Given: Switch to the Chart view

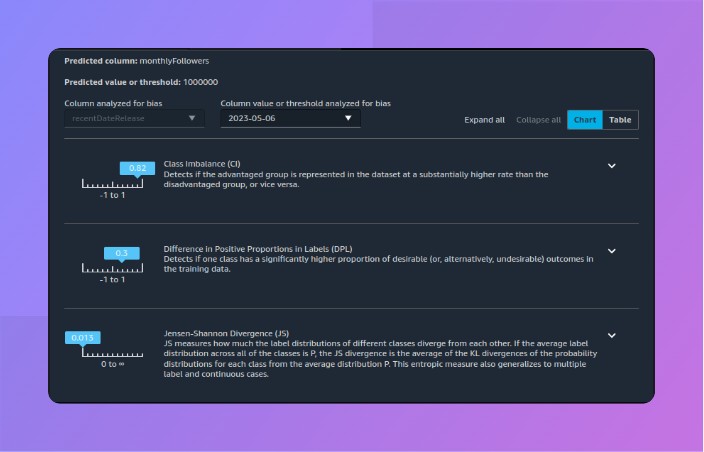Looking at the screenshot, I should [x=585, y=120].
